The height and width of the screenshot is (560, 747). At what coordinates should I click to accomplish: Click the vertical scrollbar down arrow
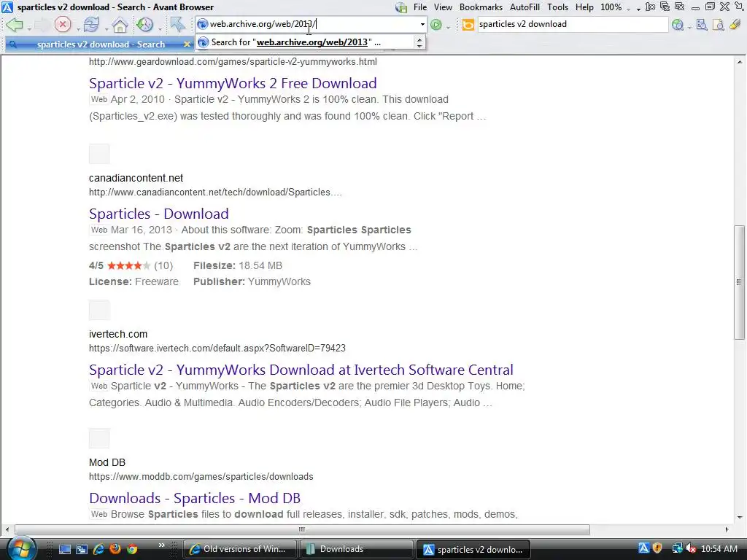coord(740,517)
